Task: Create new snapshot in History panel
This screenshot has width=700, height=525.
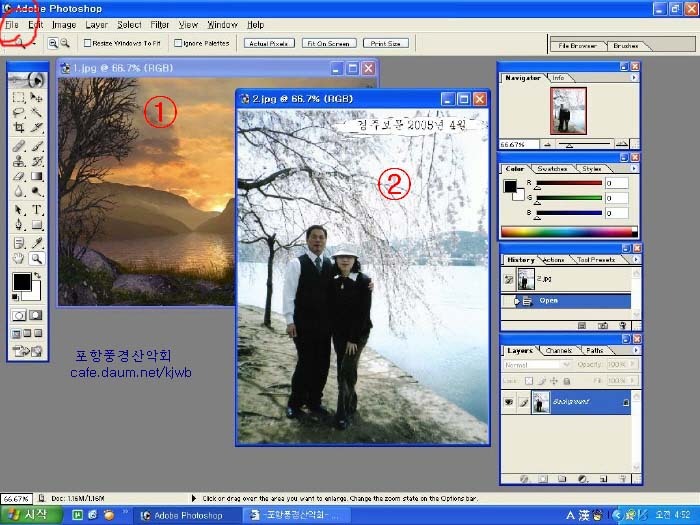Action: click(x=603, y=326)
